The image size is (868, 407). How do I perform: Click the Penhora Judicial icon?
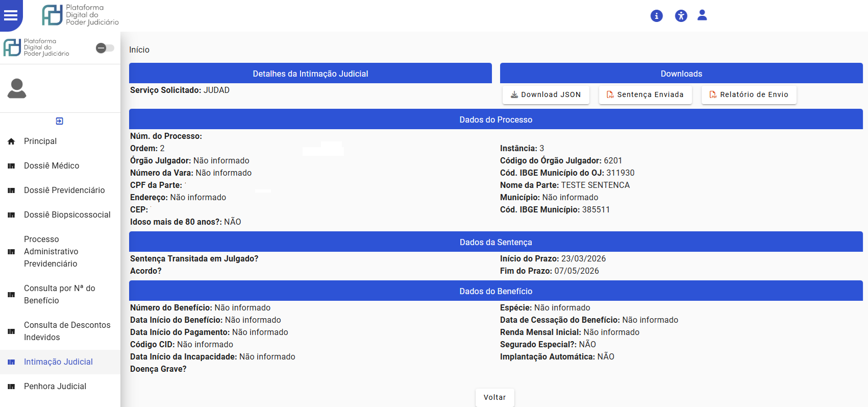[11, 387]
